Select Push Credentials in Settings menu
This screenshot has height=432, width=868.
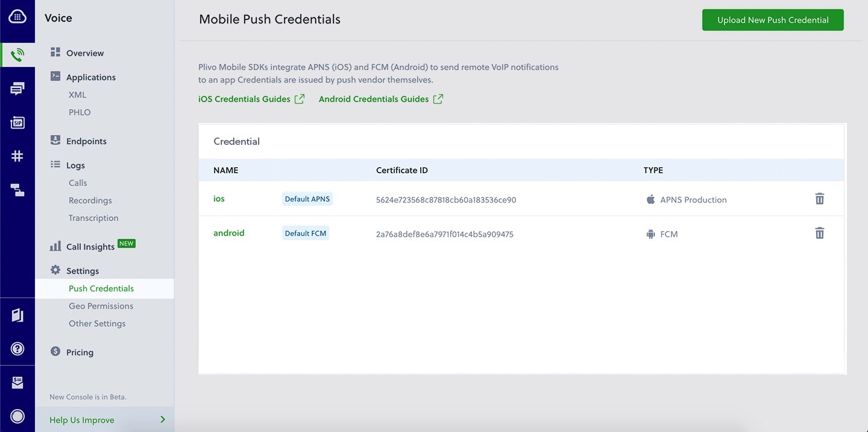[101, 288]
